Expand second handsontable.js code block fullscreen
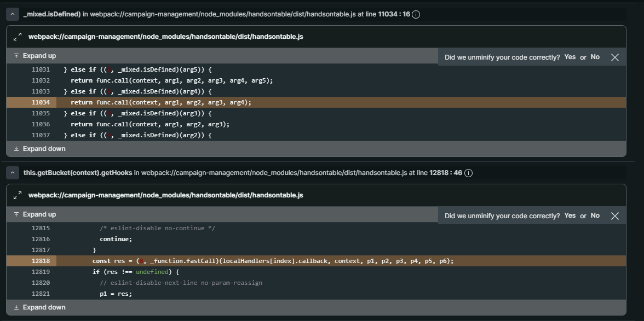The width and height of the screenshot is (644, 321). 18,195
